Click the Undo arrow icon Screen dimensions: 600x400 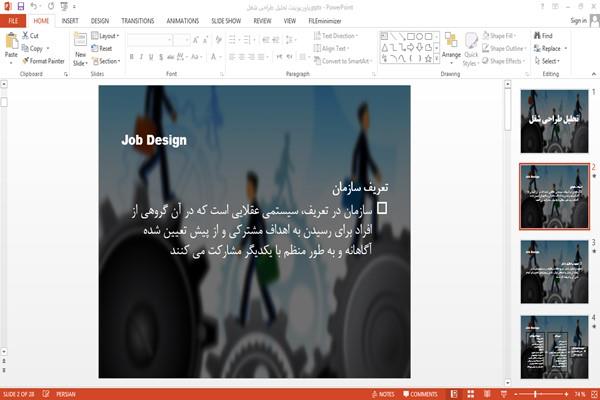click(x=34, y=6)
